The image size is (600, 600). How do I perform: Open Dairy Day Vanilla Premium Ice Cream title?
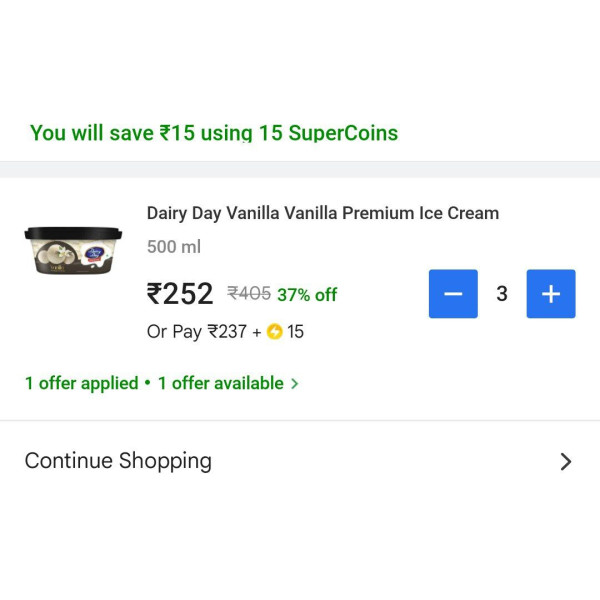pos(323,213)
